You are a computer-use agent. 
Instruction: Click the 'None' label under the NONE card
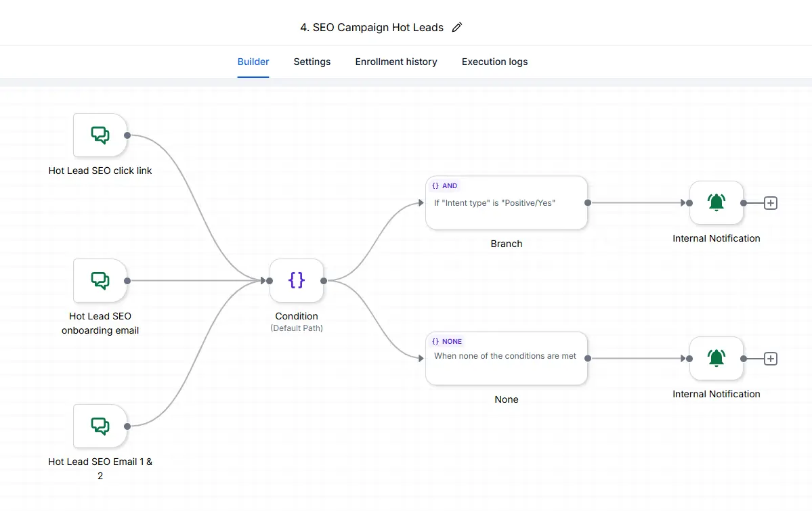pos(507,400)
